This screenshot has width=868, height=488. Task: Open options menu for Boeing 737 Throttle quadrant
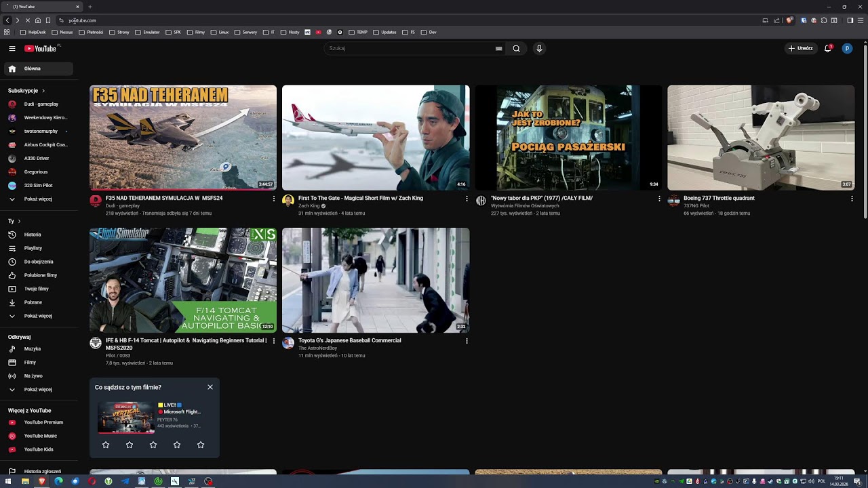[852, 199]
